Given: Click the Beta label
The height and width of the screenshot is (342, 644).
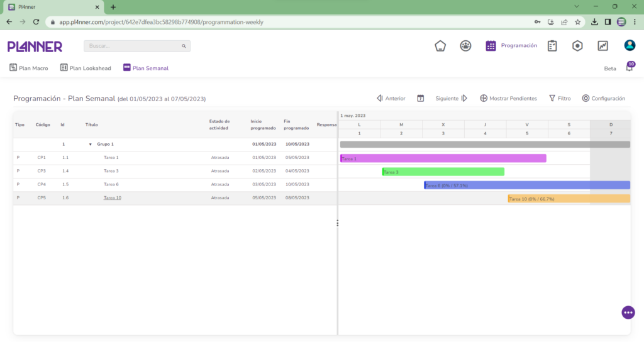Looking at the screenshot, I should coord(610,69).
